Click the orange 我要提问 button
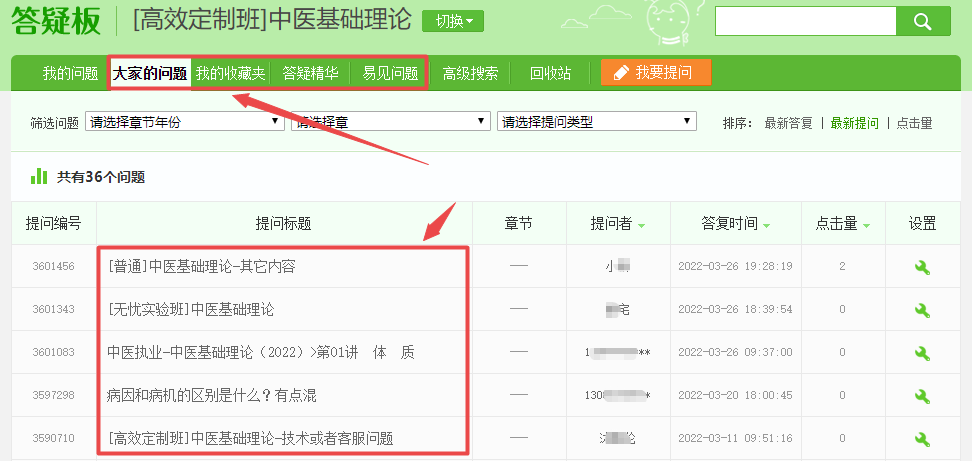 (x=656, y=73)
